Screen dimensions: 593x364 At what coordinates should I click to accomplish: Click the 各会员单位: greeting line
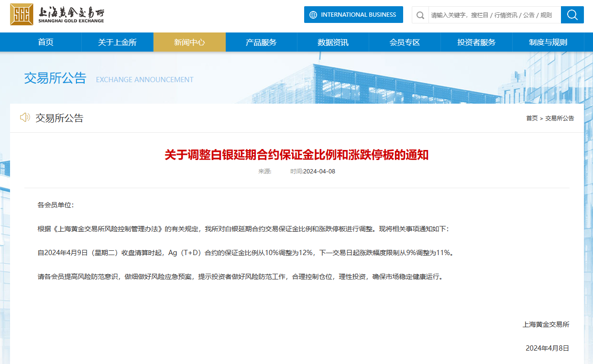(55, 205)
